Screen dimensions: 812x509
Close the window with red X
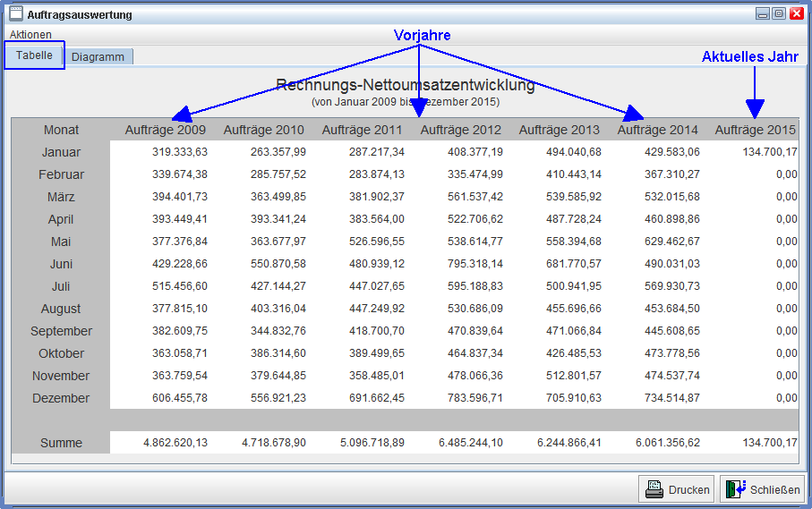point(796,13)
